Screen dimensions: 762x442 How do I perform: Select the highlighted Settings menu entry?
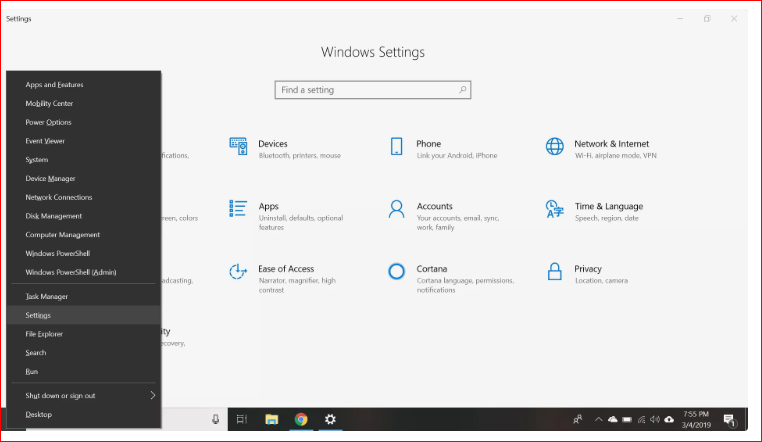tap(84, 315)
